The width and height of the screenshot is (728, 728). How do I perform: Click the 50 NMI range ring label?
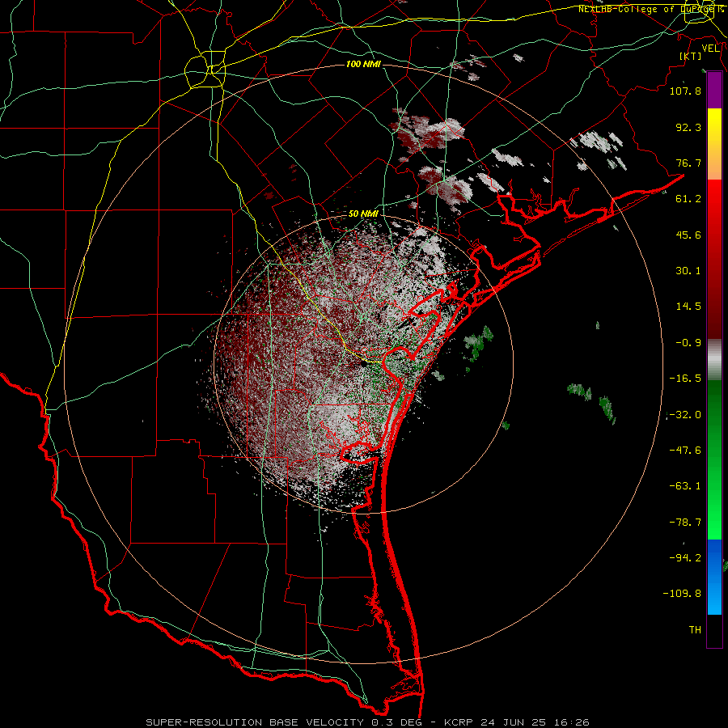tap(363, 214)
